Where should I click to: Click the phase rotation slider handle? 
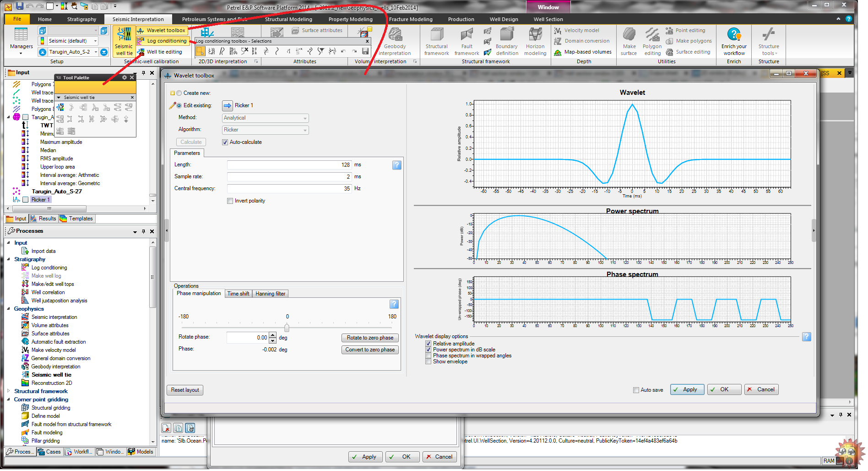click(x=287, y=327)
